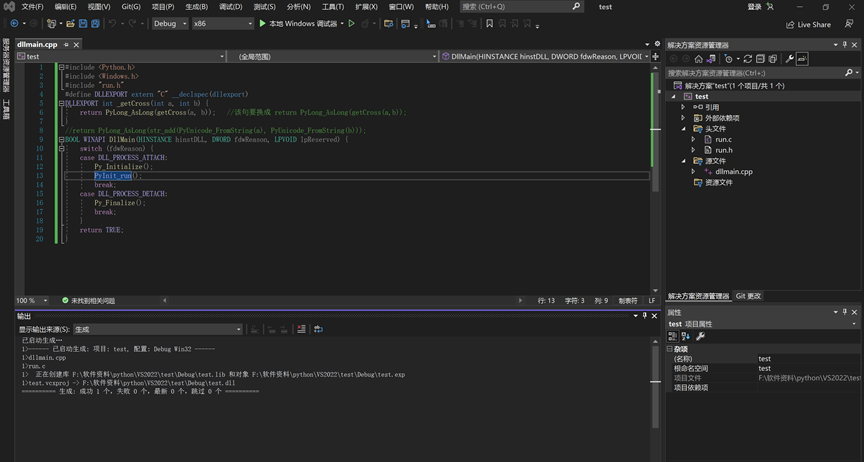Click the sign-in account icon beside 登录
Image resolution: width=864 pixels, height=462 pixels.
770,7
